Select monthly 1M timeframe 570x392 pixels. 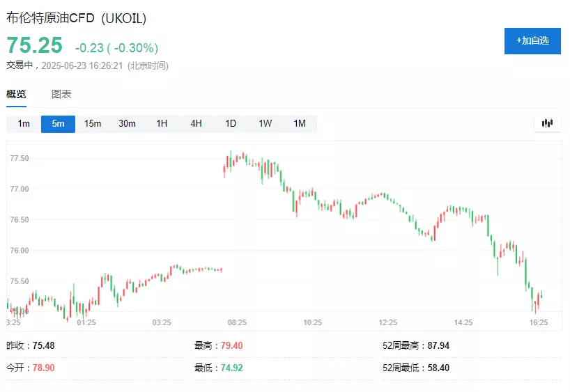click(x=300, y=124)
